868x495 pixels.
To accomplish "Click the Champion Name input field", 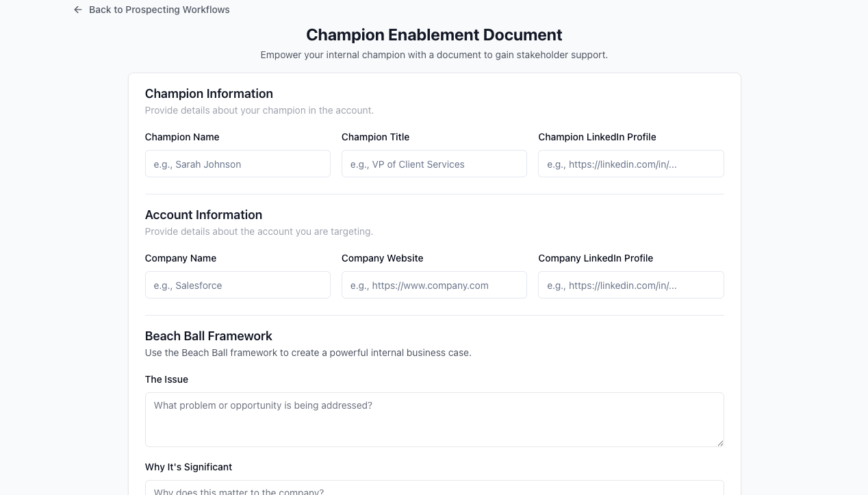I will tap(238, 164).
